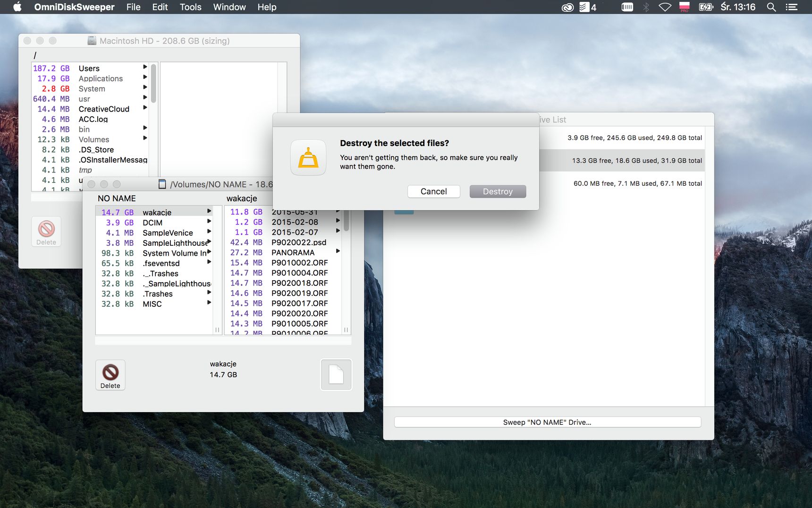Select .fseventsd row in NO NAME column
Viewport: 812px width, 508px height.
[154, 263]
